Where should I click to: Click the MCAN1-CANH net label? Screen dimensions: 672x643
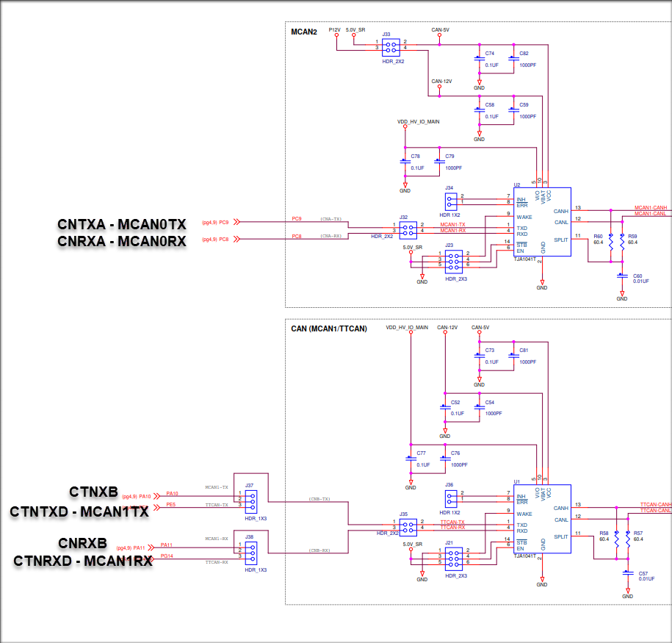651,208
